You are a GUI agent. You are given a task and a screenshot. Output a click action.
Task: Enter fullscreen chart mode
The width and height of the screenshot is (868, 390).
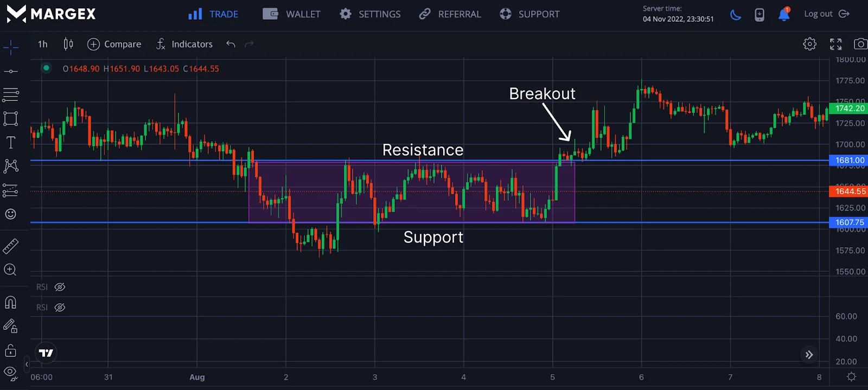tap(835, 44)
